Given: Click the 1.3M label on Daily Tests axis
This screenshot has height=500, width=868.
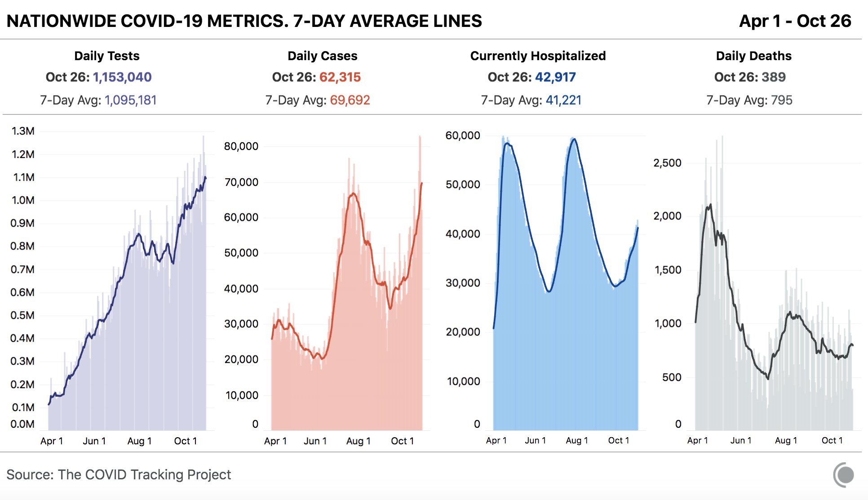Looking at the screenshot, I should pyautogui.click(x=23, y=131).
